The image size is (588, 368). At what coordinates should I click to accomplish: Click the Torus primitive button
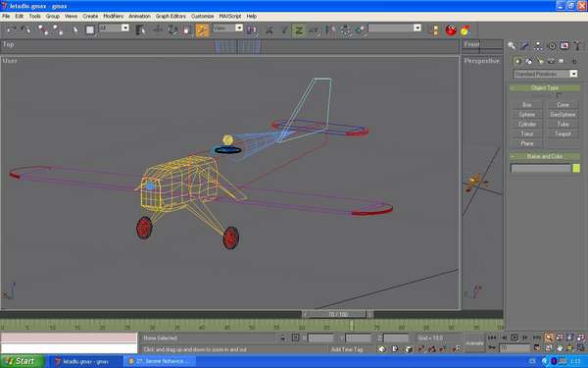527,134
